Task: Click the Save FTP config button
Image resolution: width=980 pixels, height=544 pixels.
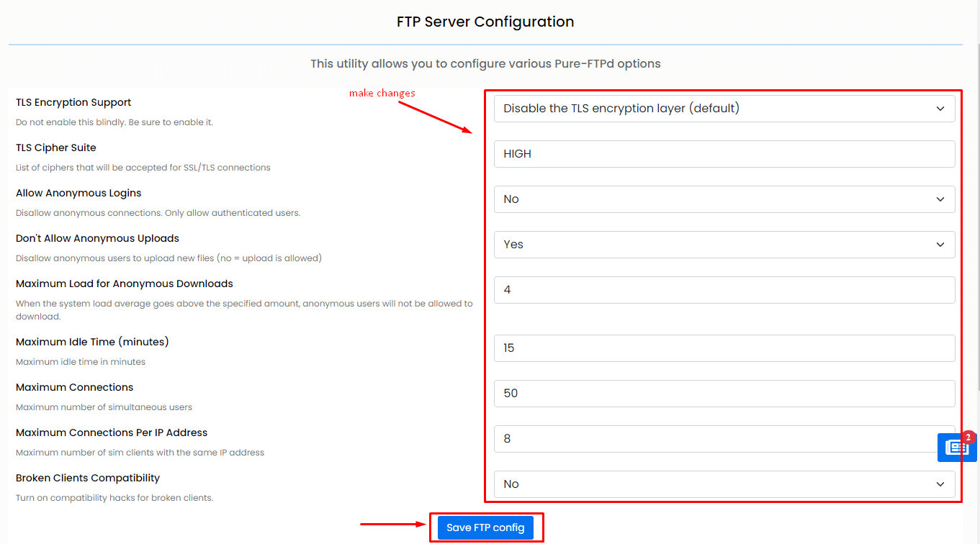Action: (x=485, y=527)
